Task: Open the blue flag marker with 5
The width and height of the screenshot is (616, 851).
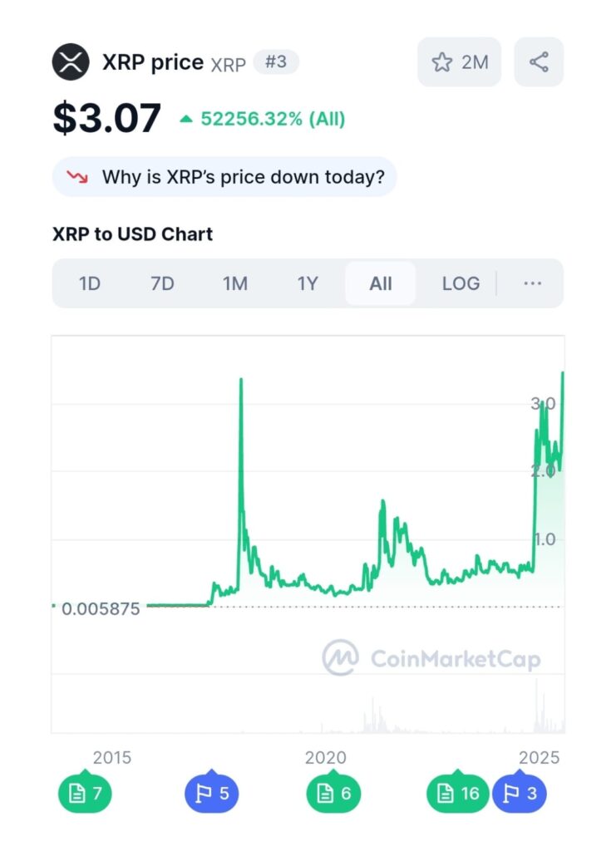Action: (x=211, y=794)
